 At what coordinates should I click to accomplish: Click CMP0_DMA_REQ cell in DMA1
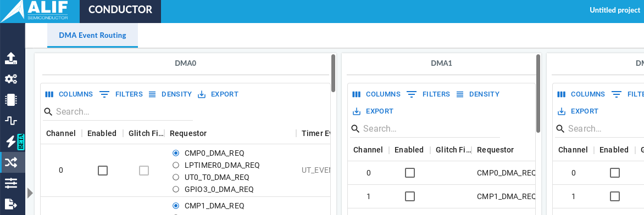point(506,173)
